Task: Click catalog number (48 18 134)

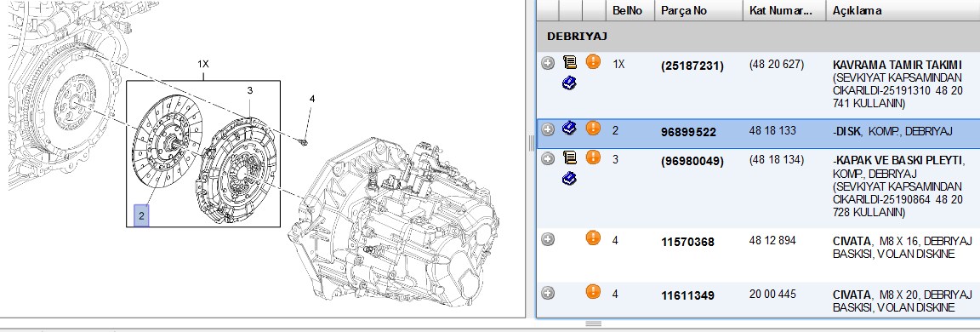Action: pos(776,159)
